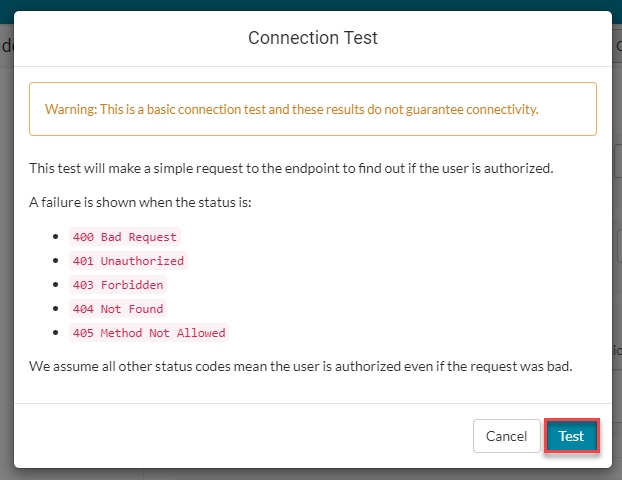Select the 404 Not Found code label
The width and height of the screenshot is (622, 480).
(x=117, y=309)
